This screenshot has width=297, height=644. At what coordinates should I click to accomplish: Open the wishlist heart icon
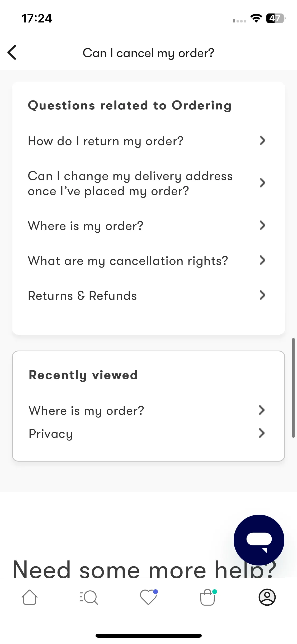tap(149, 597)
